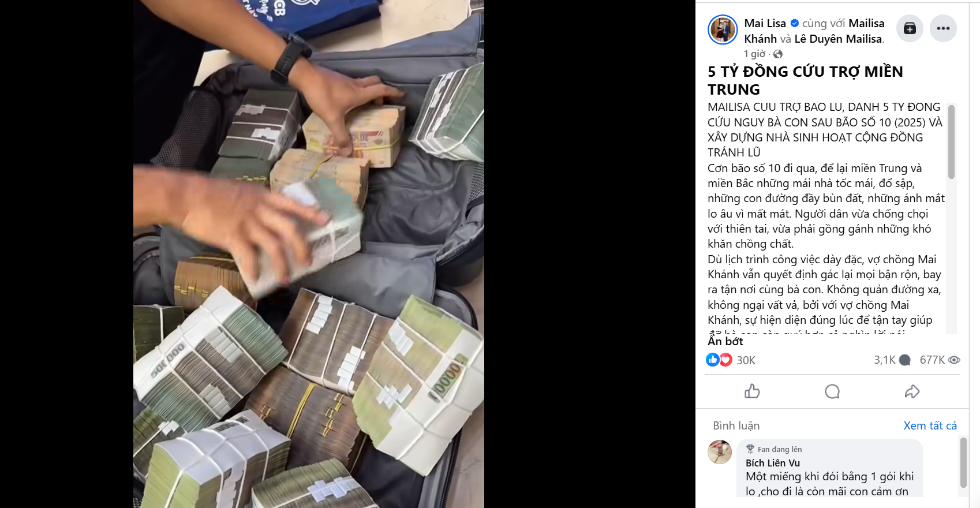Image resolution: width=980 pixels, height=508 pixels.
Task: Click the save video bookmark icon
Action: tap(910, 28)
